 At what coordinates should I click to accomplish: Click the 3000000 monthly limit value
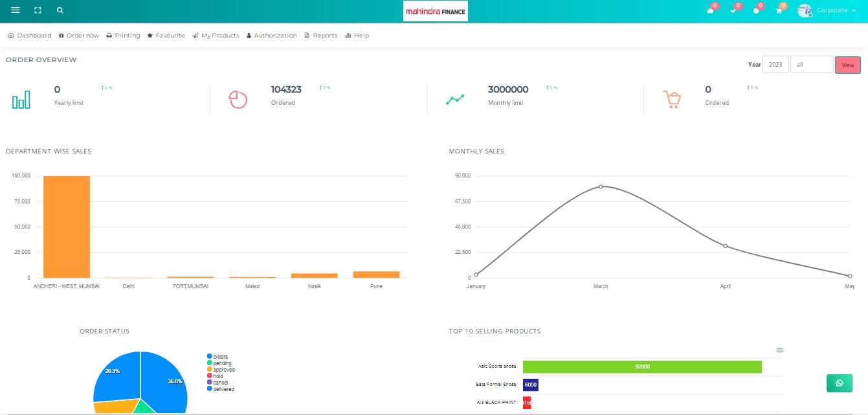(508, 90)
